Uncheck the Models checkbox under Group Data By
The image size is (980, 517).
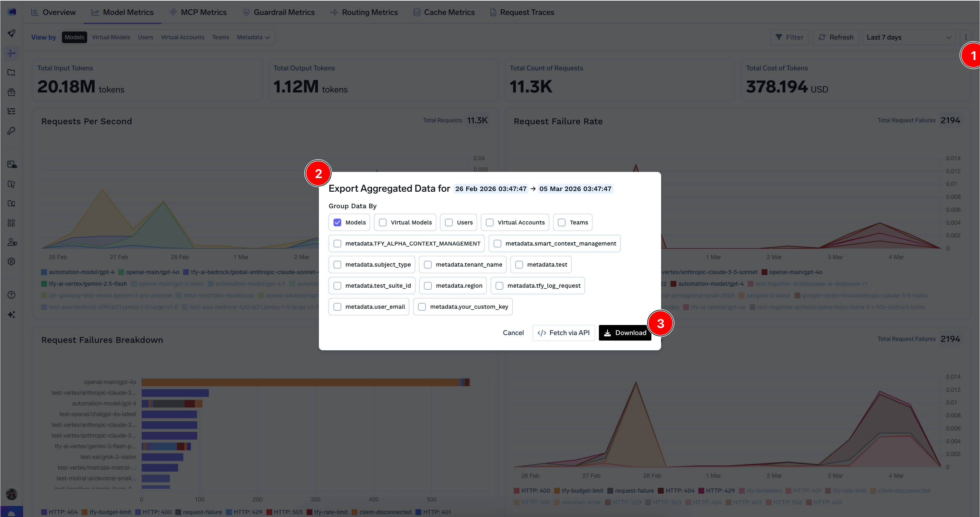[x=337, y=222]
